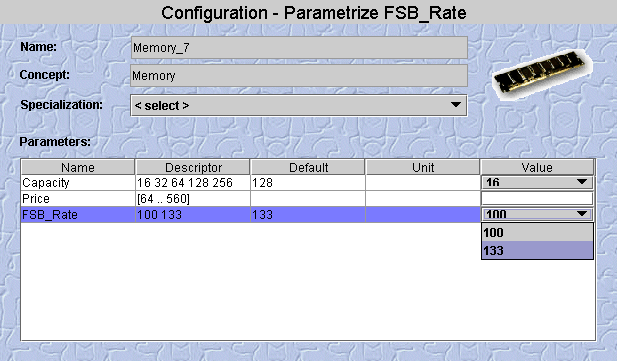Click the Concept field Memory
Screen dimensions: 617x361
point(299,75)
